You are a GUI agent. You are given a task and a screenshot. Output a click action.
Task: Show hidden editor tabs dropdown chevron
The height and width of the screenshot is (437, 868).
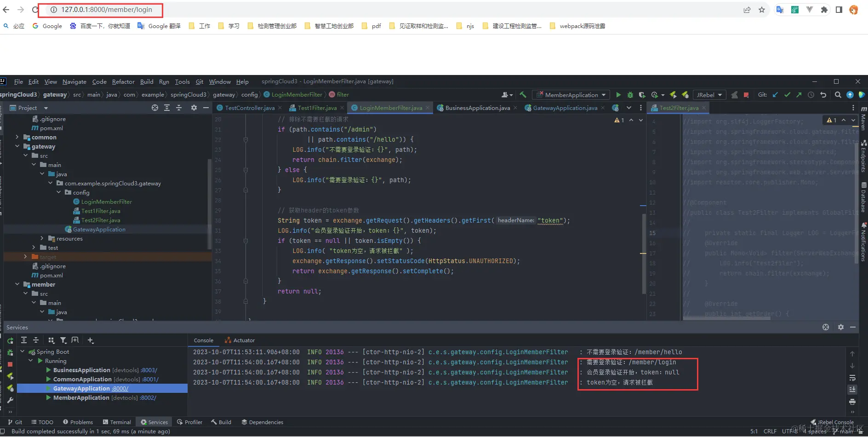click(x=629, y=108)
